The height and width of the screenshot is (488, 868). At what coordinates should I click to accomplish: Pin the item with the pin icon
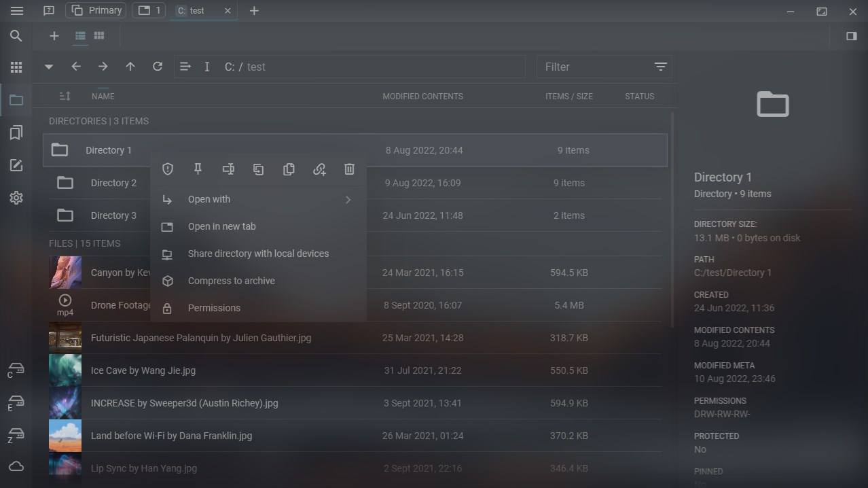tap(198, 169)
